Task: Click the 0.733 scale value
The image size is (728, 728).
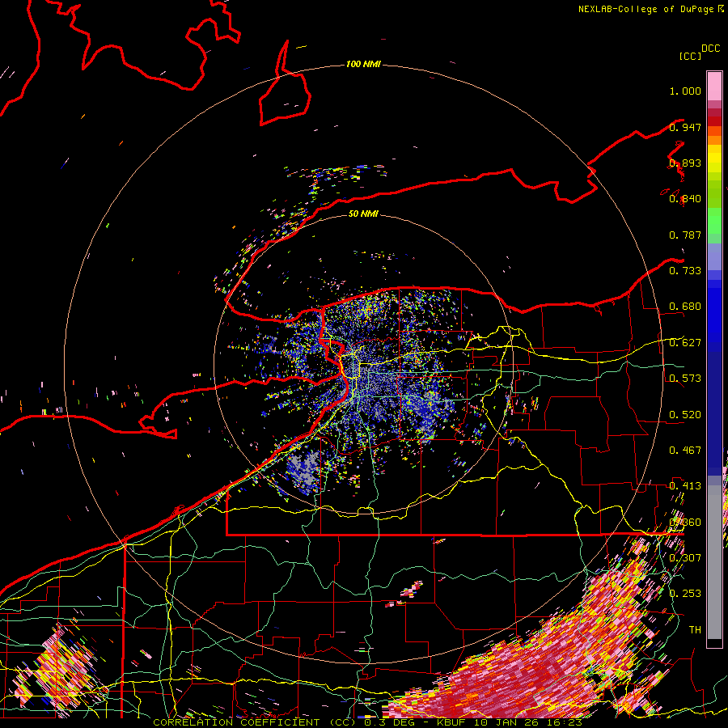Action: point(685,271)
